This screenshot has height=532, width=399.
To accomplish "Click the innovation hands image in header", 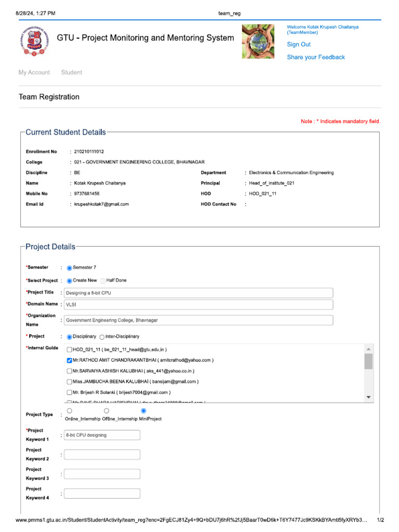I will click(261, 41).
